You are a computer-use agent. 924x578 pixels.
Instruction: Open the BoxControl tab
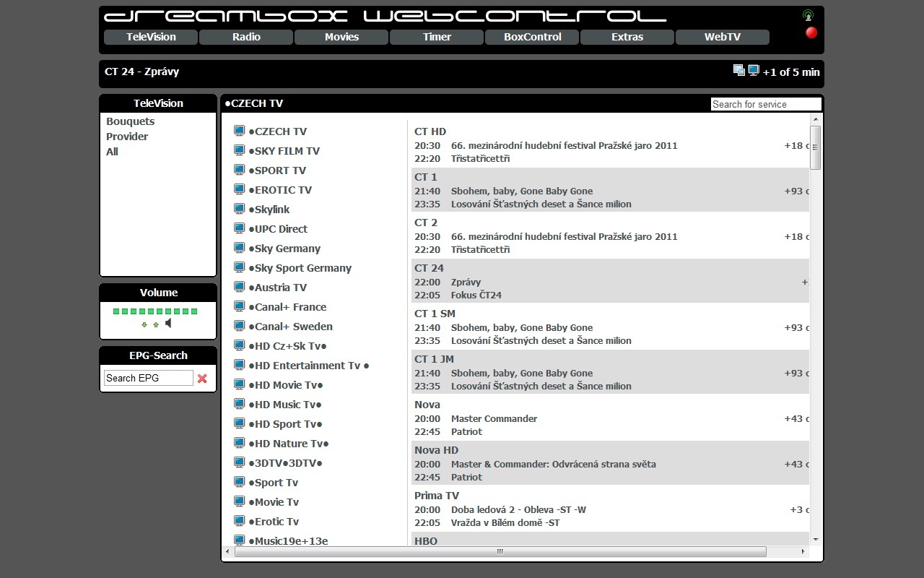(532, 37)
